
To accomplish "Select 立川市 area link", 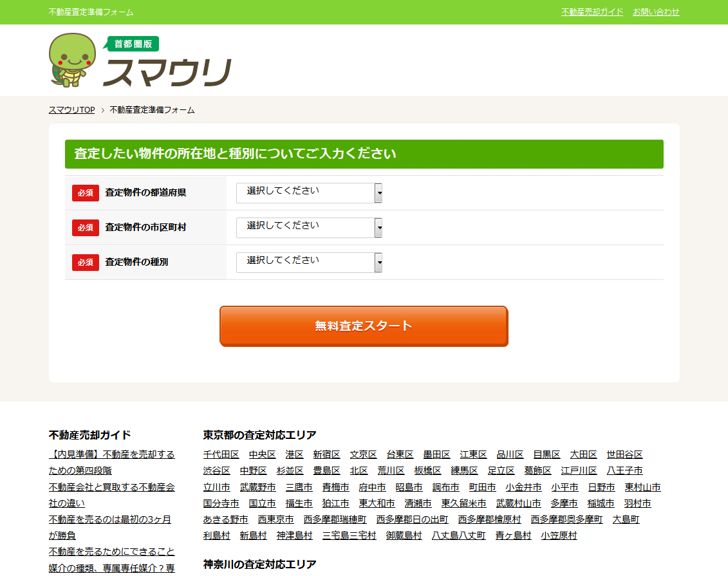I will point(216,487).
